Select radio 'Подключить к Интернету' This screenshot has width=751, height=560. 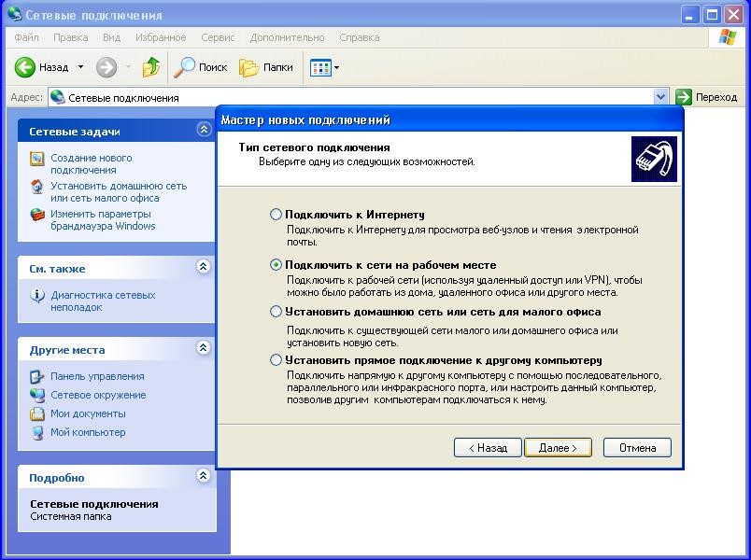pyautogui.click(x=276, y=214)
